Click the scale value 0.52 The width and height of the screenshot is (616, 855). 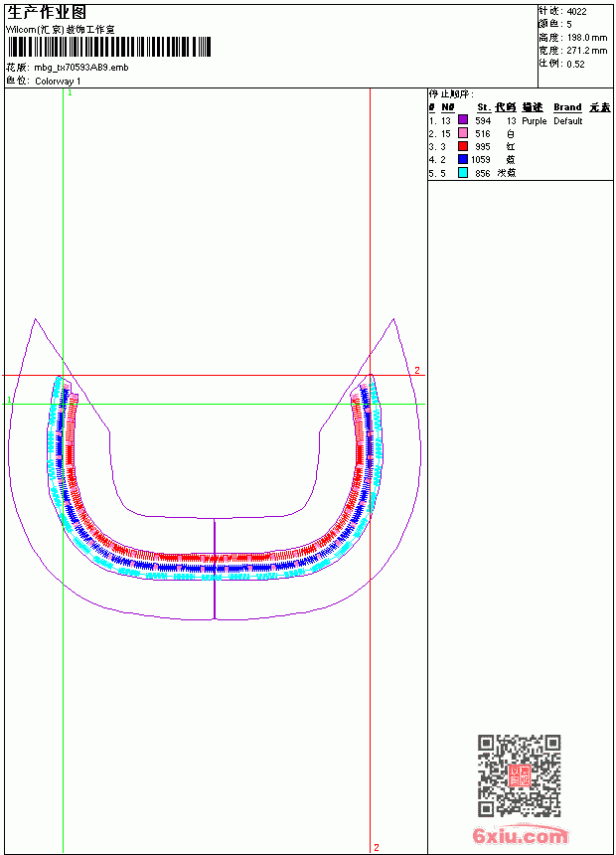575,64
